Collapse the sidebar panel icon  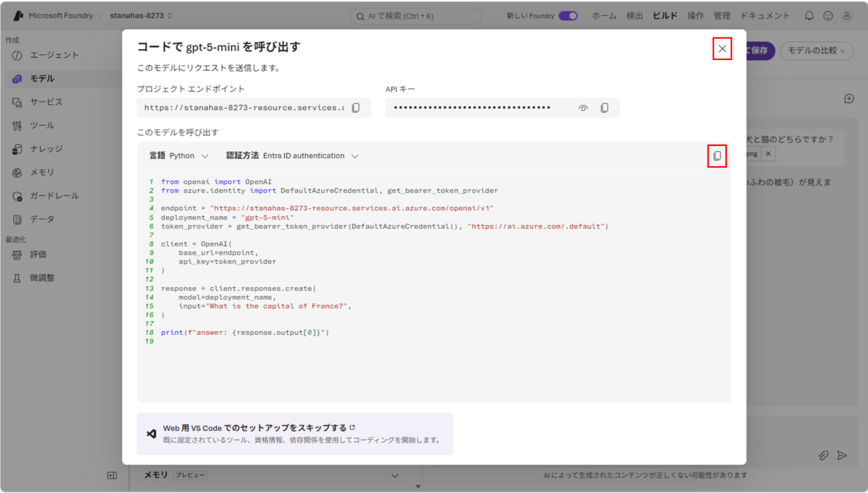(112, 476)
